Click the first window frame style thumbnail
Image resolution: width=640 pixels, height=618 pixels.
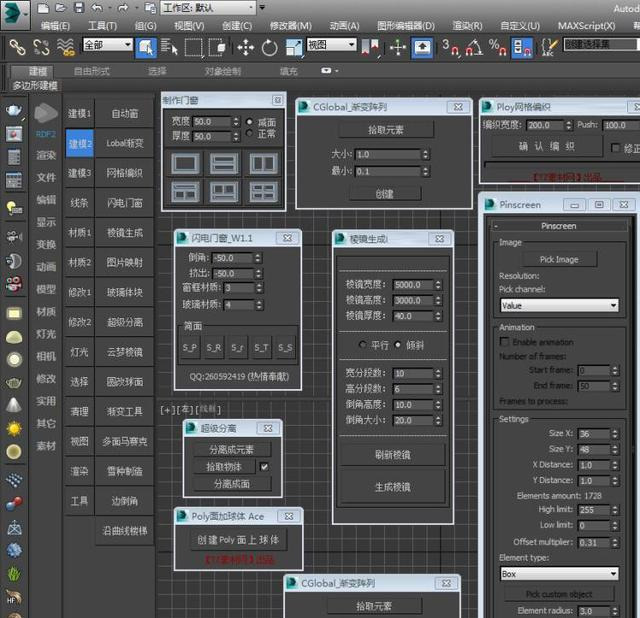(x=187, y=162)
